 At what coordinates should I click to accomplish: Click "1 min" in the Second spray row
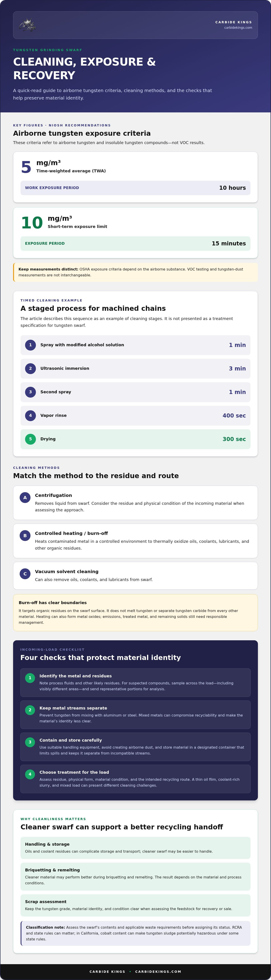coord(237,392)
